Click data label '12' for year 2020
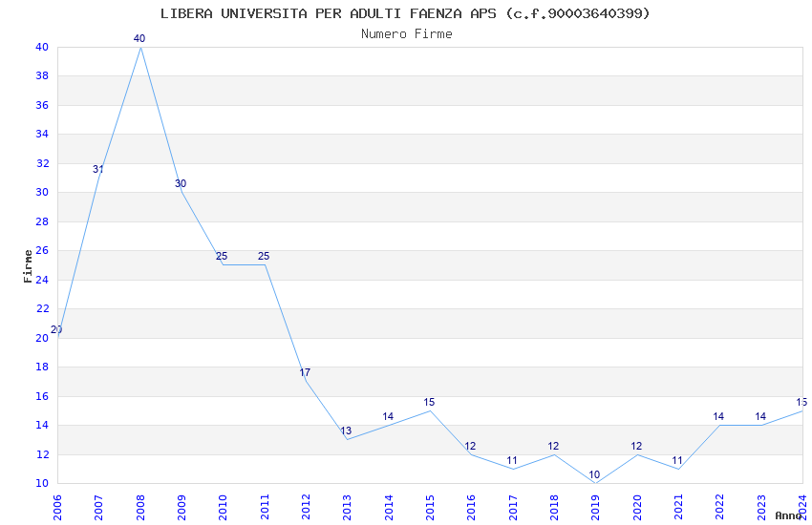 (636, 446)
